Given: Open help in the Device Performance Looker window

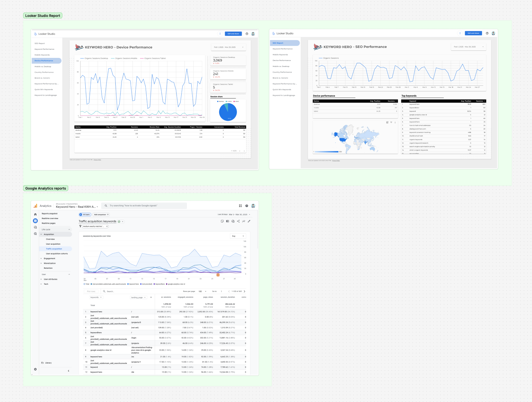Looking at the screenshot, I should 247,34.
